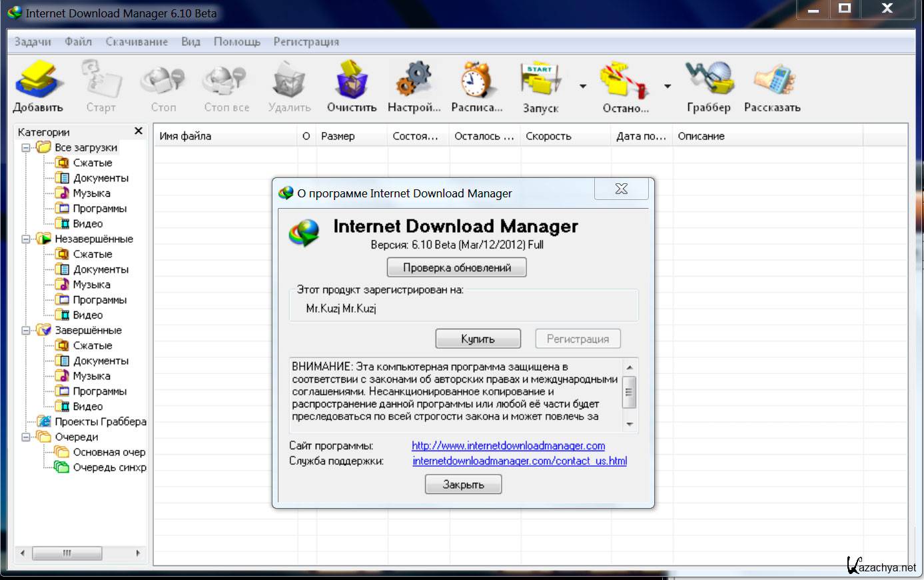Click the Добавить (Add URL) toolbar icon
This screenshot has width=924, height=580.
[39, 80]
